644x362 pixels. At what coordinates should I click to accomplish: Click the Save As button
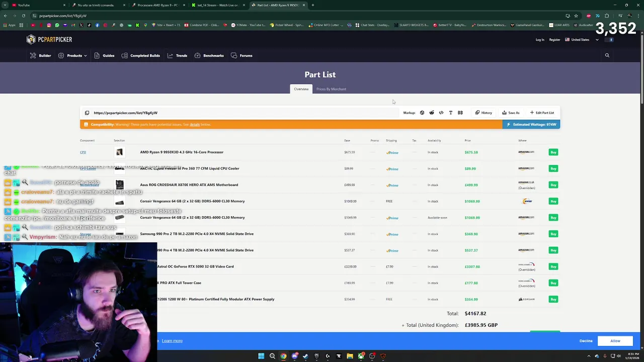pyautogui.click(x=511, y=113)
